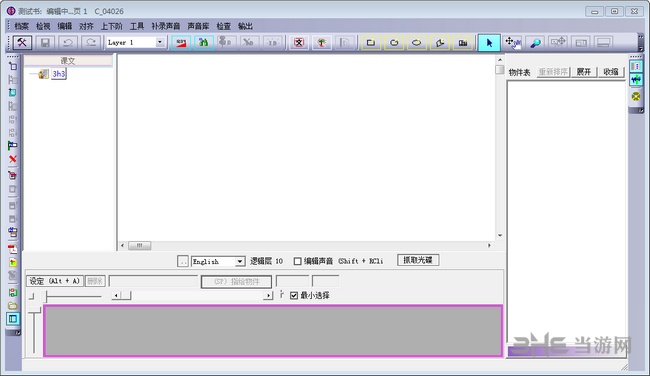Expand the right strip overflow arrow

click(x=640, y=110)
